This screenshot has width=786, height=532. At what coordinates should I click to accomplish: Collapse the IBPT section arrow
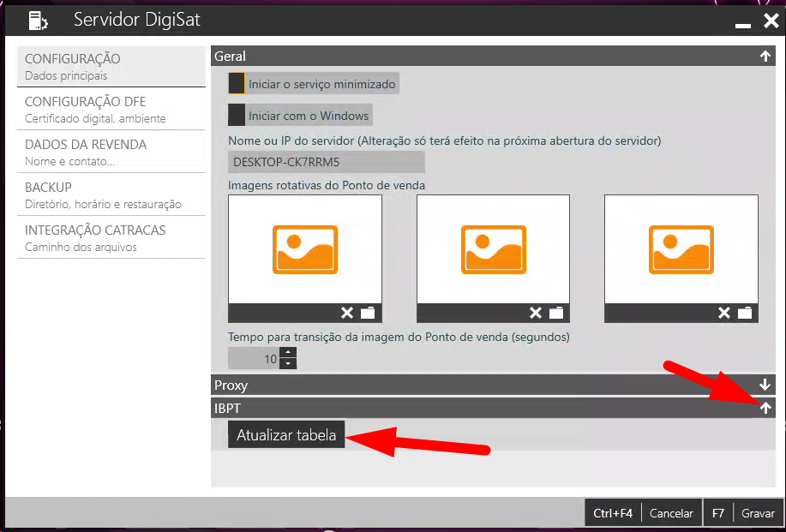(x=765, y=409)
